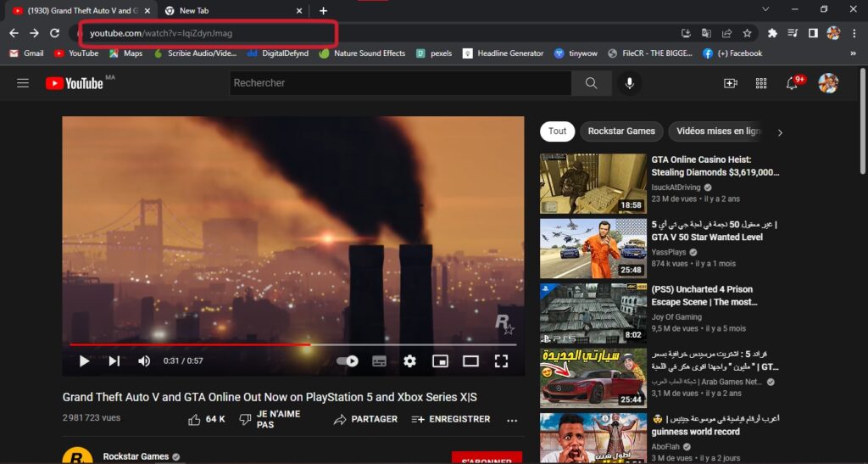
Task: Open Headline Generator bookmark
Action: tap(504, 53)
